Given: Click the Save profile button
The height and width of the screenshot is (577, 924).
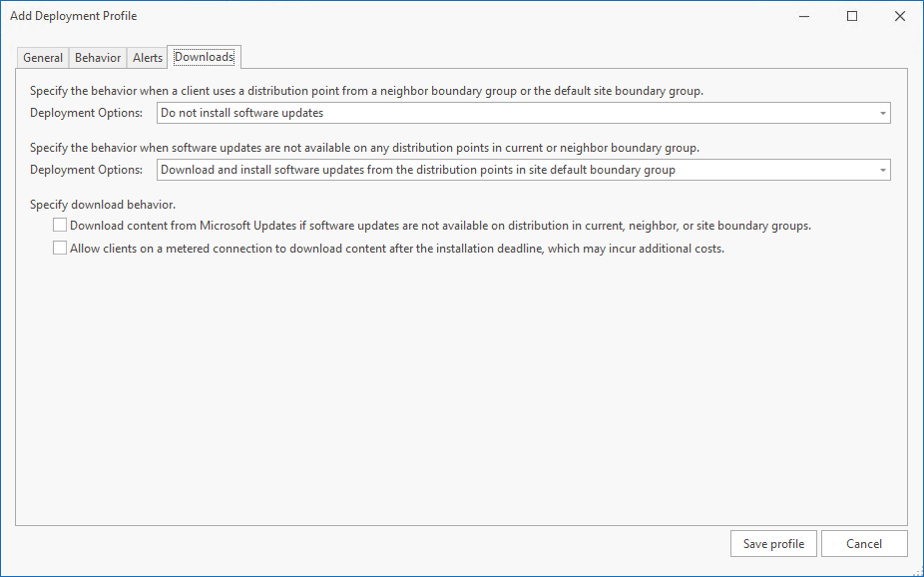Looking at the screenshot, I should point(773,544).
